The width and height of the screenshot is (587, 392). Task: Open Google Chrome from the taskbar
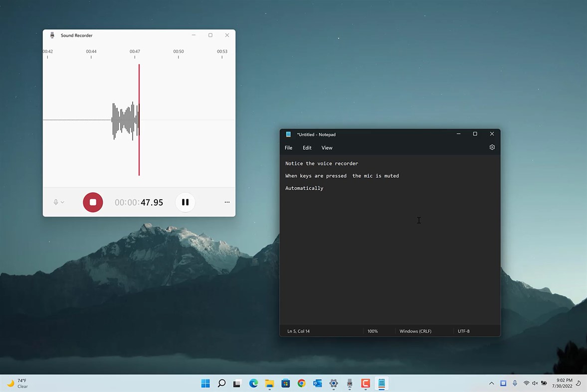pyautogui.click(x=301, y=384)
